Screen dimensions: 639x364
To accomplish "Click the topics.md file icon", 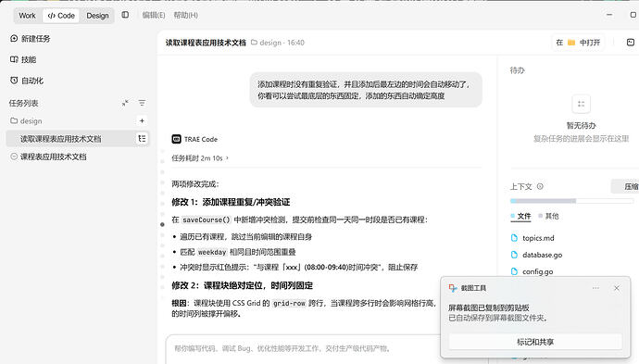I will click(514, 238).
